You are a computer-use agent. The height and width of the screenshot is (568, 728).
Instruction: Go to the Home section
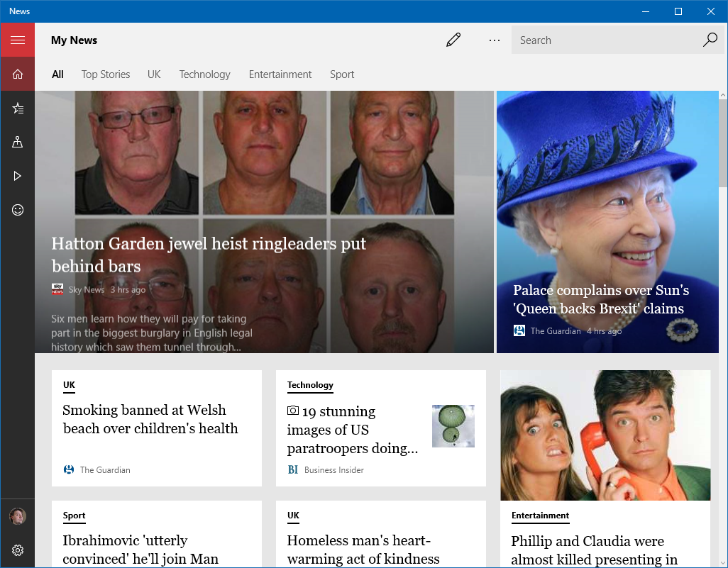[18, 74]
